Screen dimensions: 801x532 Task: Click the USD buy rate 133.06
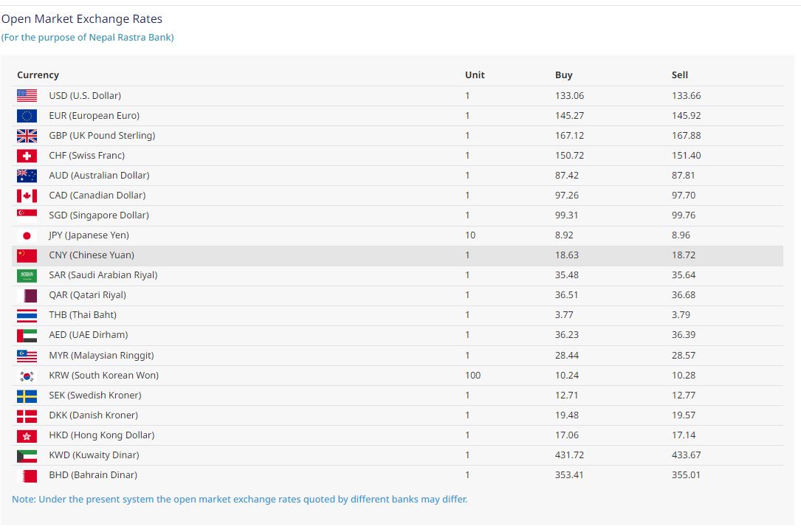[x=568, y=96]
